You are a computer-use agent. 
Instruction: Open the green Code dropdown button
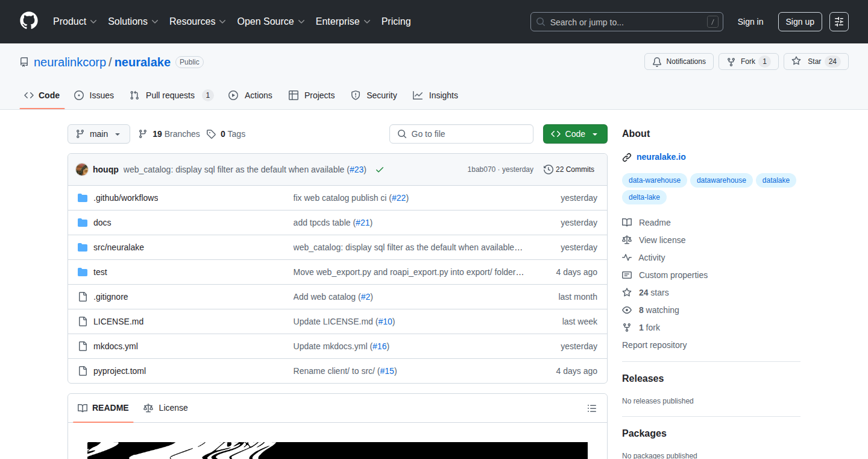coord(575,134)
